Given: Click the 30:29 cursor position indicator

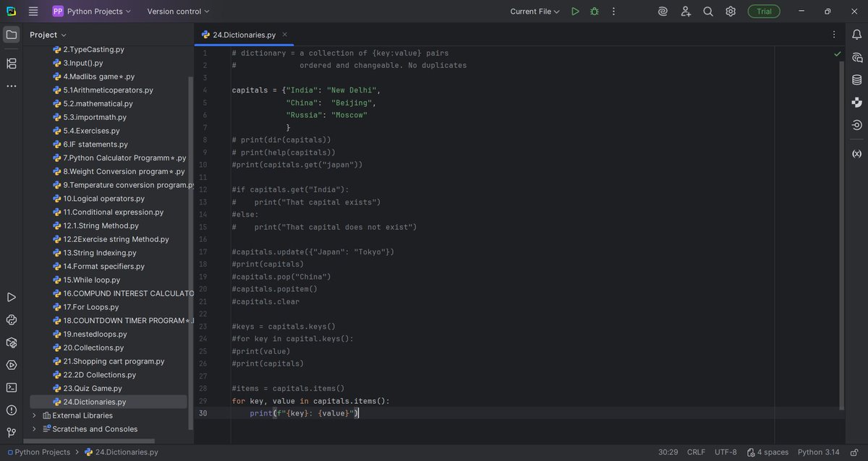Looking at the screenshot, I should (668, 452).
